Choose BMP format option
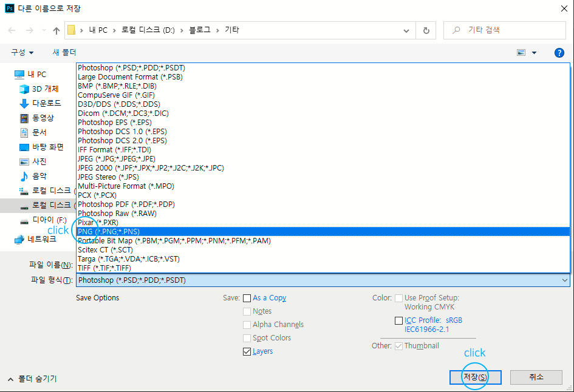This screenshot has height=392, width=574. [x=323, y=86]
